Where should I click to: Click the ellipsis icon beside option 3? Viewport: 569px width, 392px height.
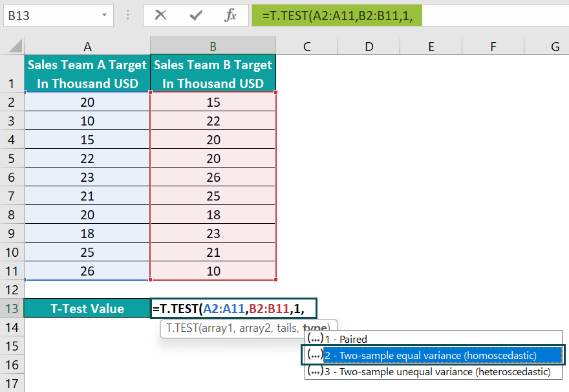click(316, 372)
